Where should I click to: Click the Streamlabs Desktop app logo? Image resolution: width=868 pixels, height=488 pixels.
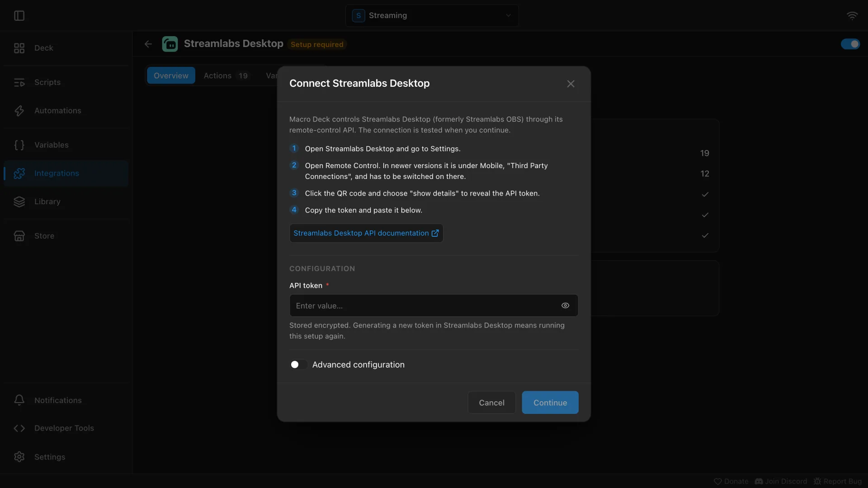click(170, 44)
